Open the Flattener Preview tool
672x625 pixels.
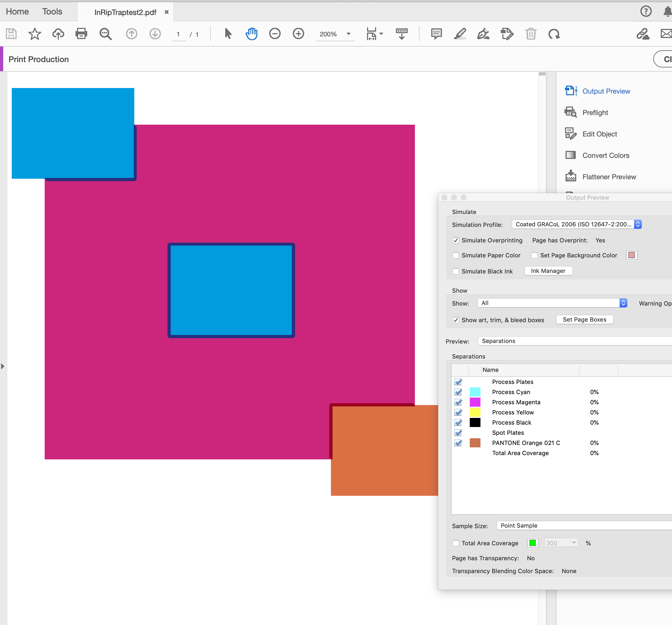click(609, 177)
